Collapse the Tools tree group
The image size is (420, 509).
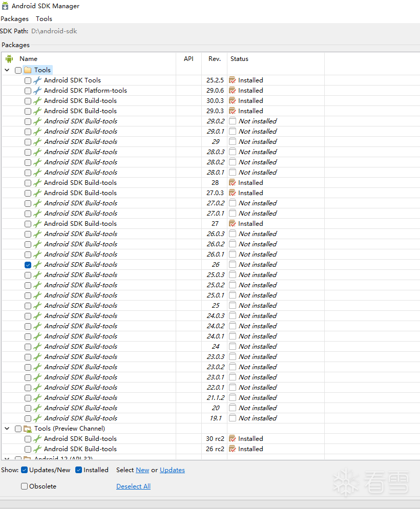(7, 70)
